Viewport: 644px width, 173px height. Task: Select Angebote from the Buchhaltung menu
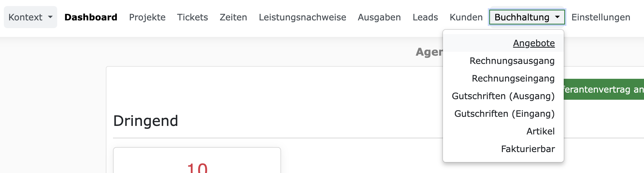533,43
